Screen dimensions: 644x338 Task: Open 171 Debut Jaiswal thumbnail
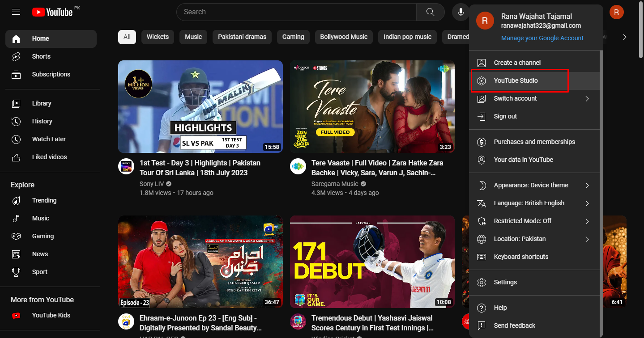(x=372, y=262)
